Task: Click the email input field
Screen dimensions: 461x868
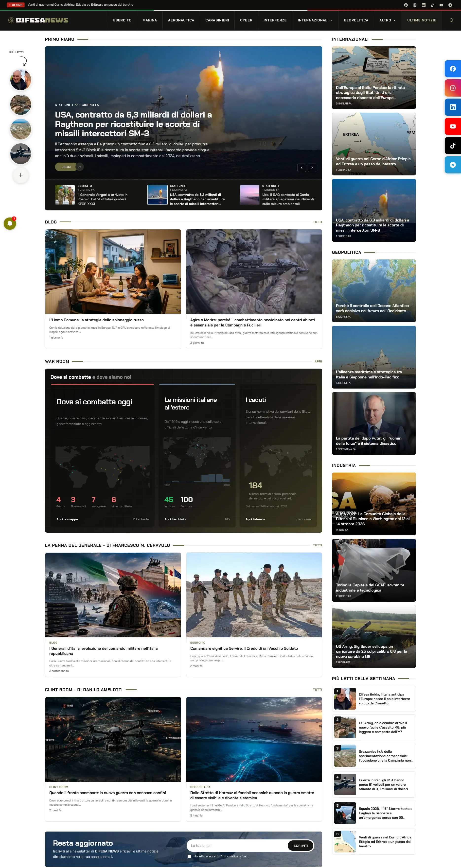Action: [x=237, y=845]
